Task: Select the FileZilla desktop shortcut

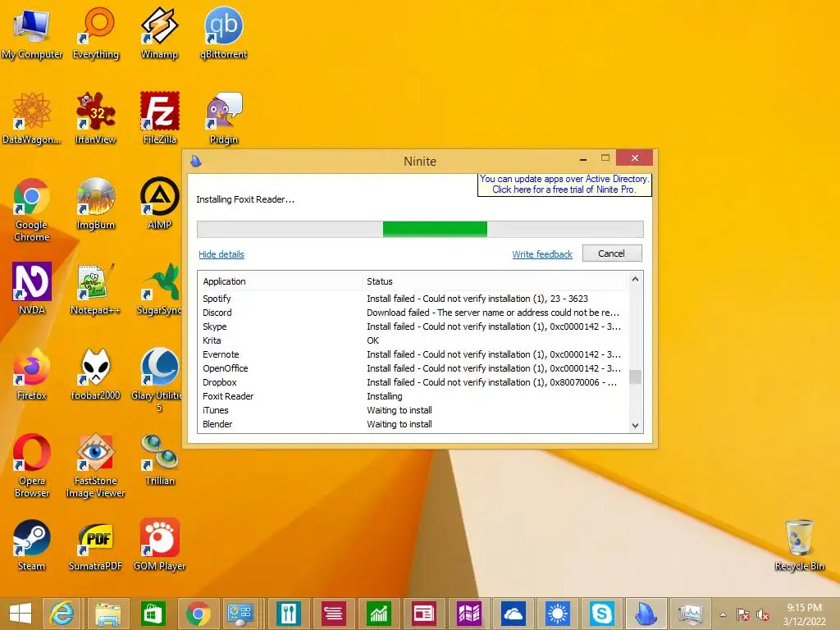Action: point(160,118)
